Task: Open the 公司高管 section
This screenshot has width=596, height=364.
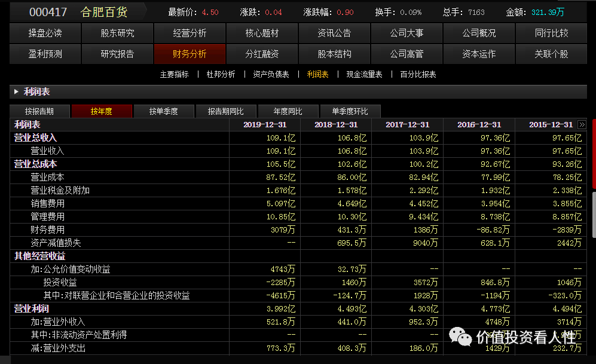Action: coord(406,54)
